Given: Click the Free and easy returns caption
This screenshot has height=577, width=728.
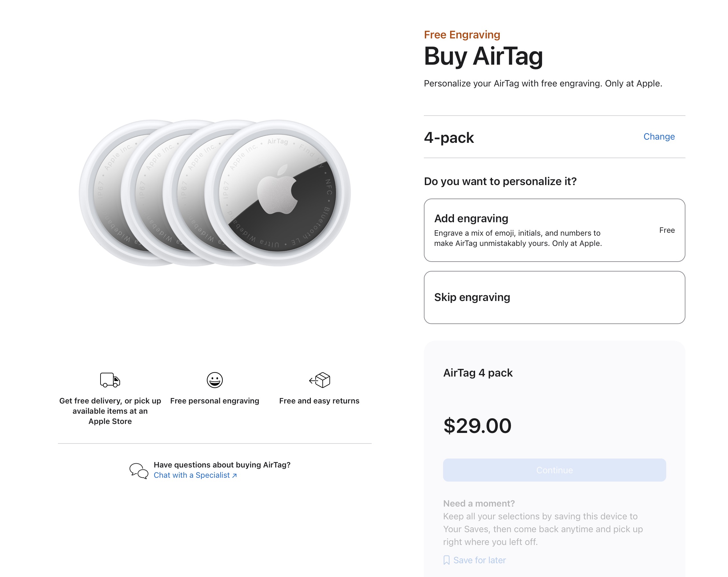Looking at the screenshot, I should 319,401.
